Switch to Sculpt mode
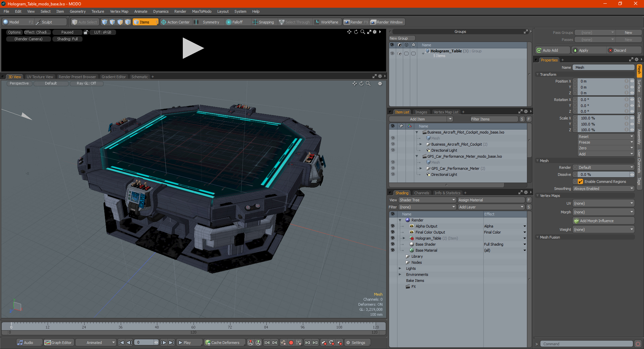This screenshot has height=349, width=644. [x=50, y=22]
